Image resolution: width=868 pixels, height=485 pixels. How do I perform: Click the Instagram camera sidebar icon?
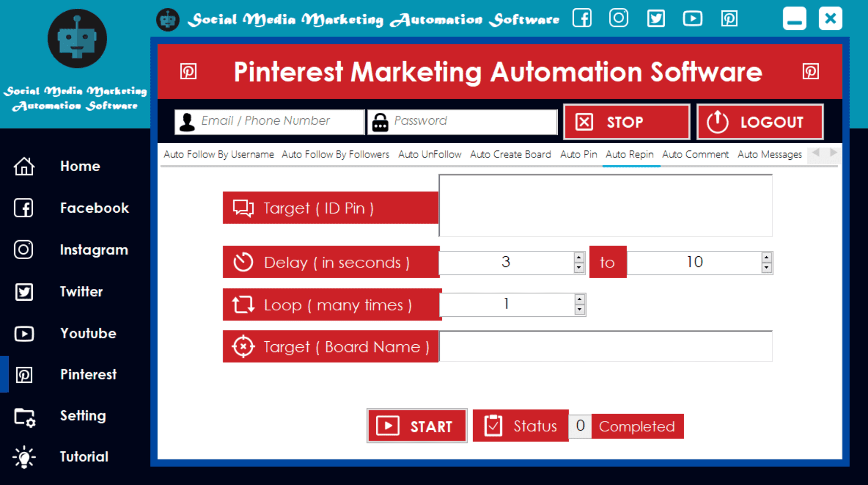pyautogui.click(x=23, y=250)
